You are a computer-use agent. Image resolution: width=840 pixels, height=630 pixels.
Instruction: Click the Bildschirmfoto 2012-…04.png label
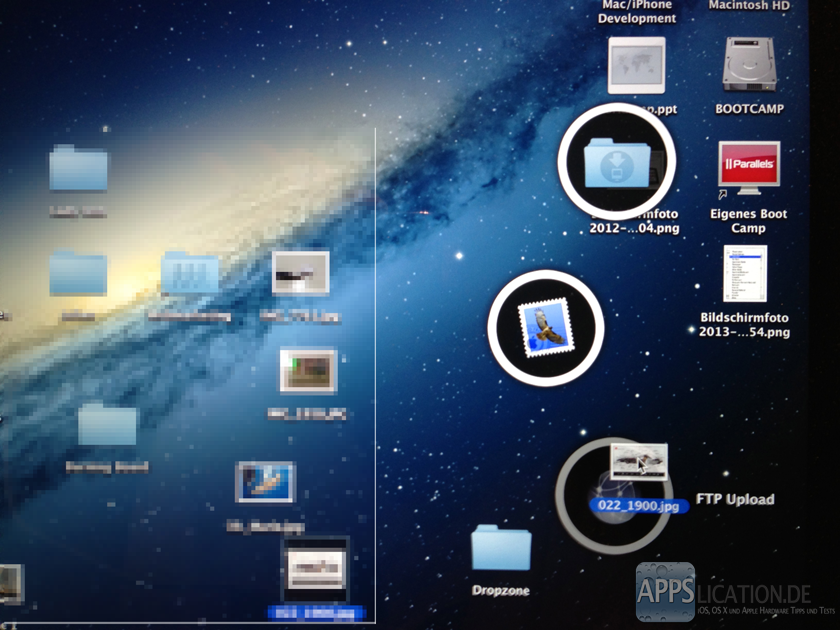tap(634, 221)
